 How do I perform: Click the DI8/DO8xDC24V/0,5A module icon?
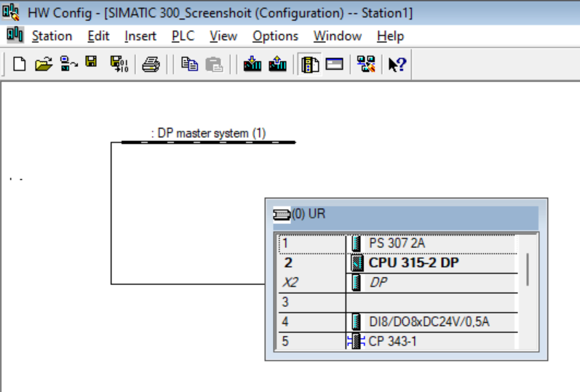click(356, 321)
